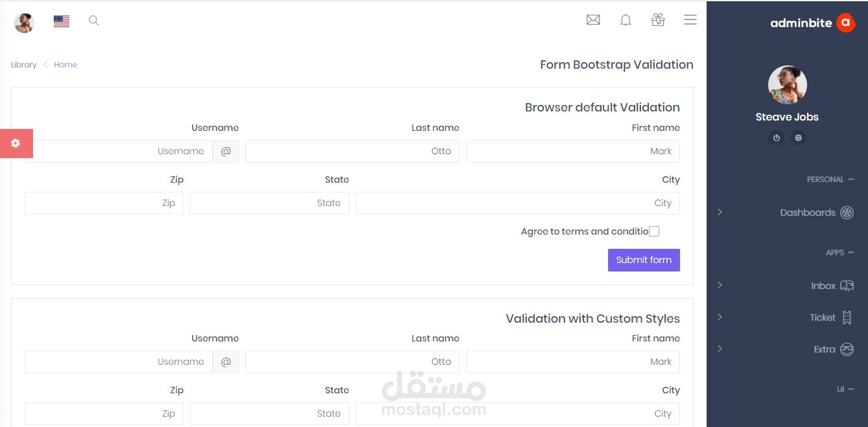Click the small gear icon under Steave Jobs

click(x=798, y=138)
